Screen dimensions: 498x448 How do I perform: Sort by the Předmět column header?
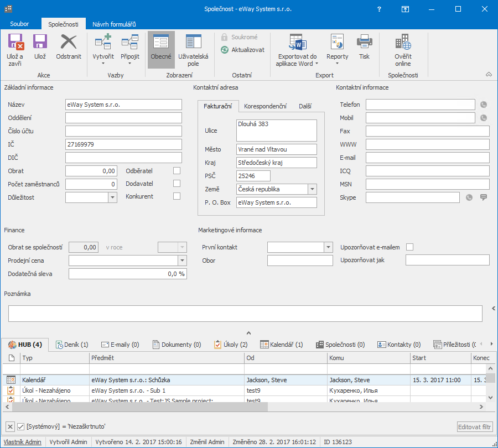click(x=167, y=358)
